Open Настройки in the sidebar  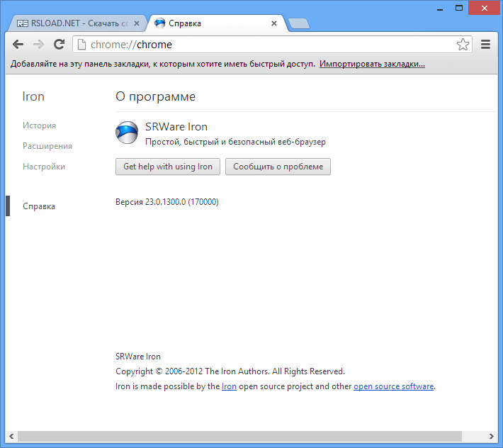[44, 167]
